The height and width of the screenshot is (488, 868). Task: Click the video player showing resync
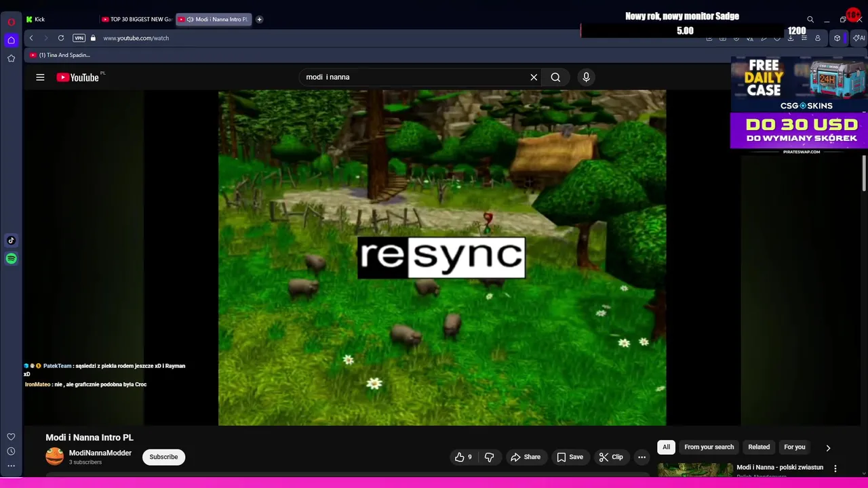point(442,258)
